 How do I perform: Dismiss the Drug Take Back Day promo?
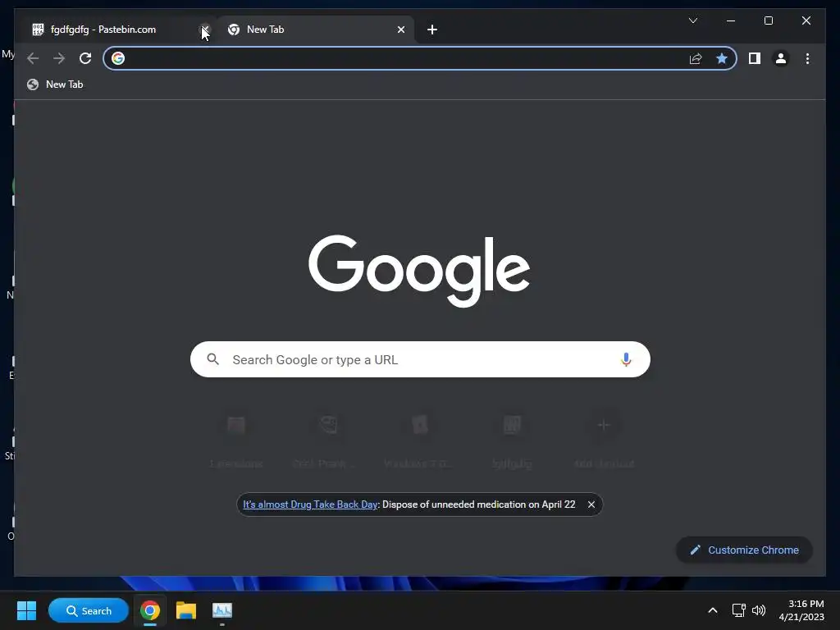click(591, 504)
